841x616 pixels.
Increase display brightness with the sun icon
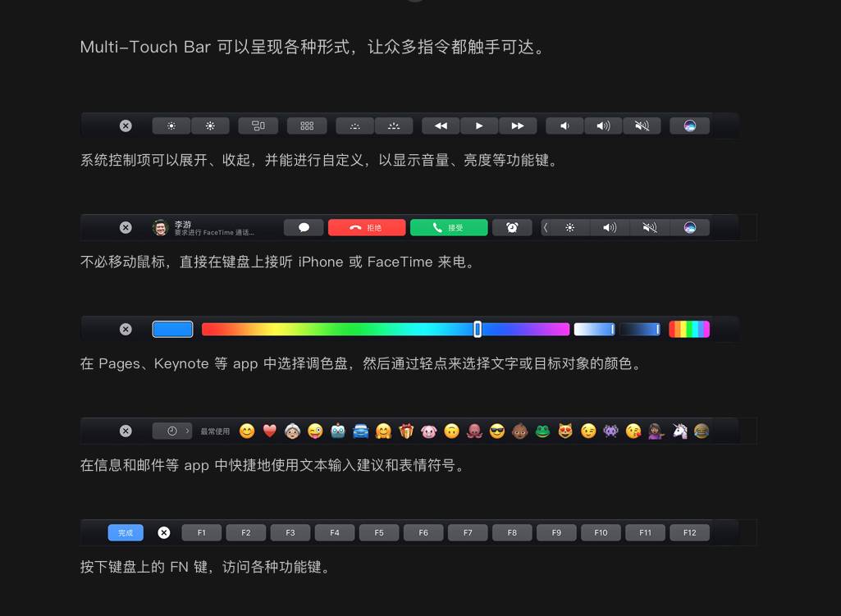click(x=210, y=125)
